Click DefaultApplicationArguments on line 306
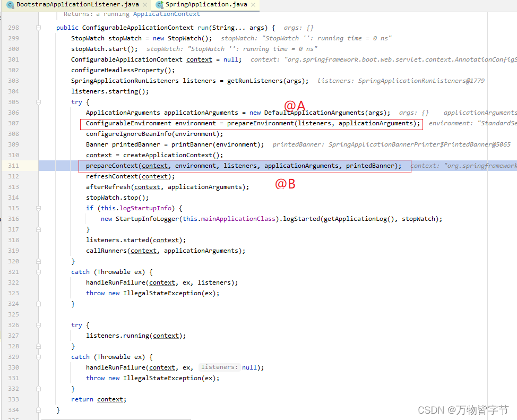 click(x=314, y=113)
